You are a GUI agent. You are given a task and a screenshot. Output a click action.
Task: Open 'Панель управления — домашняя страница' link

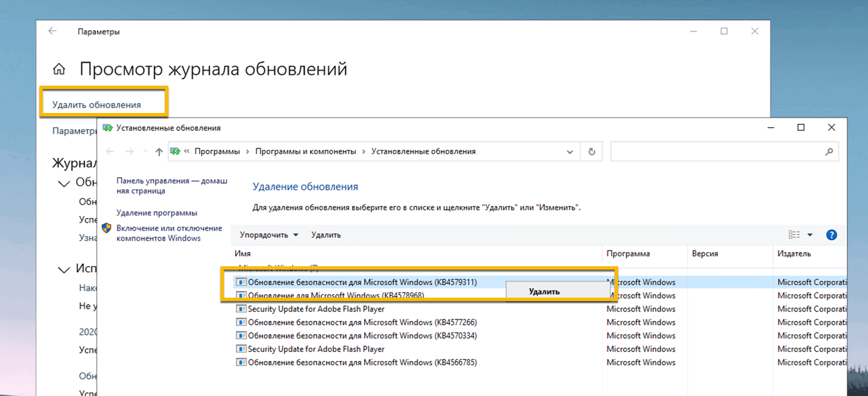click(172, 186)
